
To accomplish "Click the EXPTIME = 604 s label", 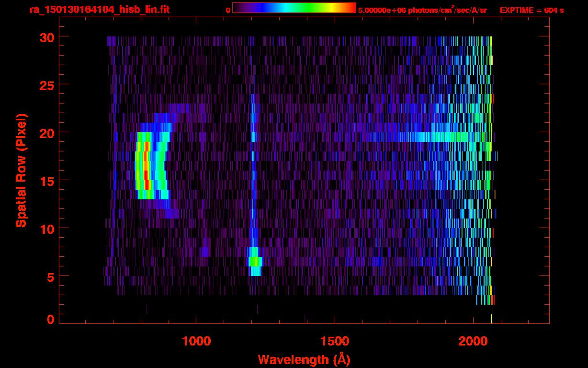I will click(531, 10).
